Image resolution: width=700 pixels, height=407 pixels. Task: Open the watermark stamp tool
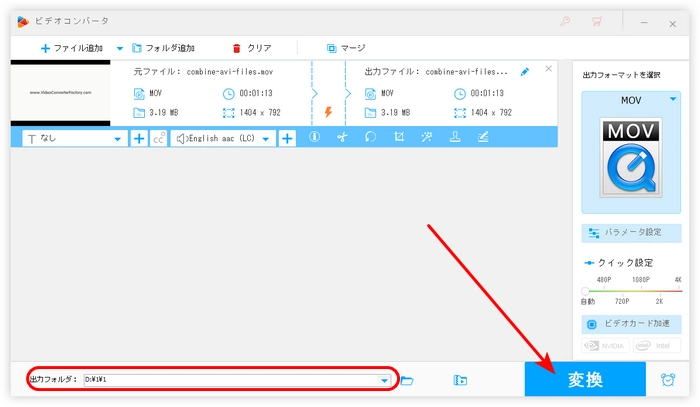pos(455,137)
